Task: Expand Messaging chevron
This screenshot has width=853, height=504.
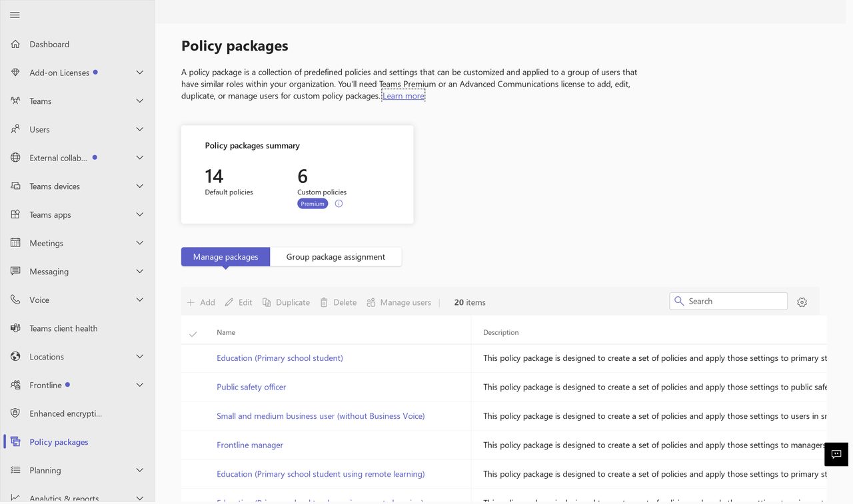Action: point(140,271)
